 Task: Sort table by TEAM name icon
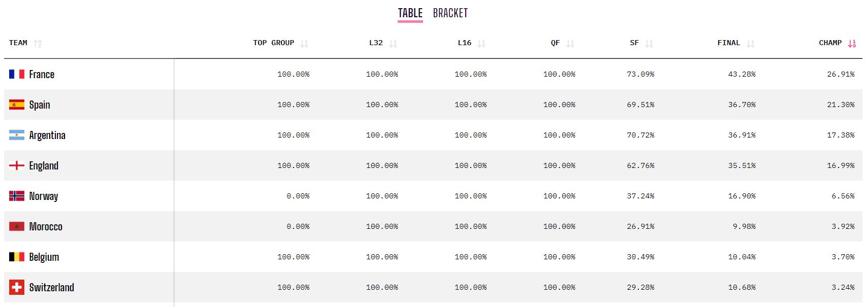38,44
